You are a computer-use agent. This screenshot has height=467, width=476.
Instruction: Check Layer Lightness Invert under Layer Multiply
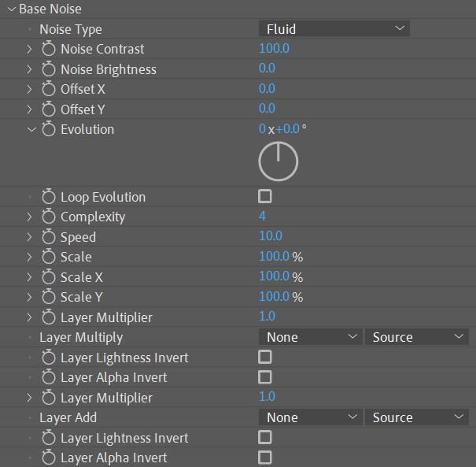[265, 357]
